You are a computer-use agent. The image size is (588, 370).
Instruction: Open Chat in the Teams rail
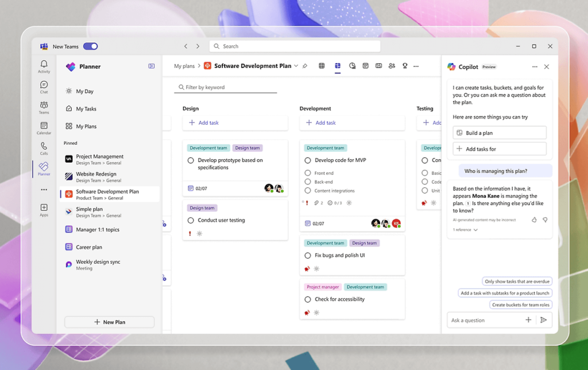(44, 87)
